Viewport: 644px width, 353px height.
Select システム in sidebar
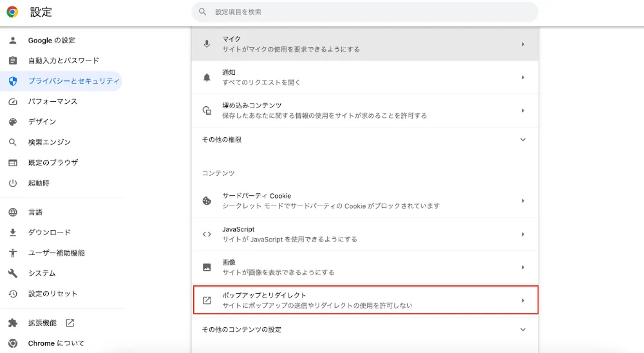click(x=42, y=273)
